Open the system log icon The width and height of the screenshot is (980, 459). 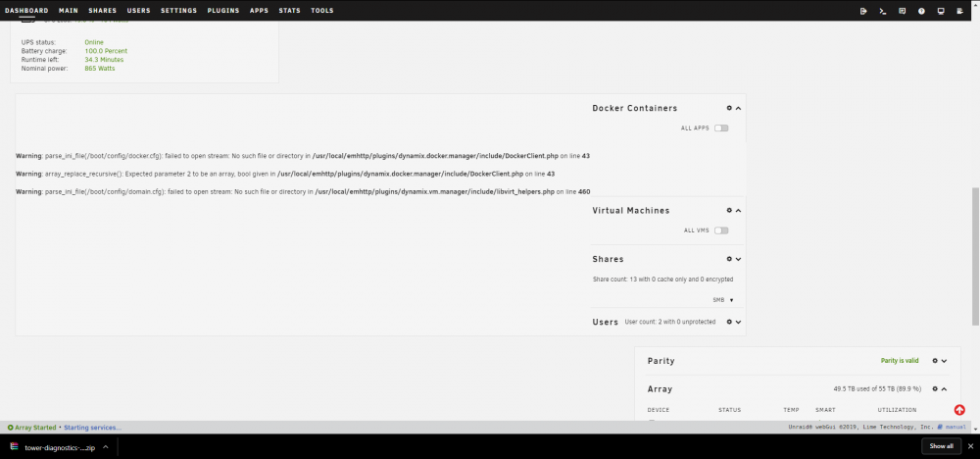tap(960, 11)
